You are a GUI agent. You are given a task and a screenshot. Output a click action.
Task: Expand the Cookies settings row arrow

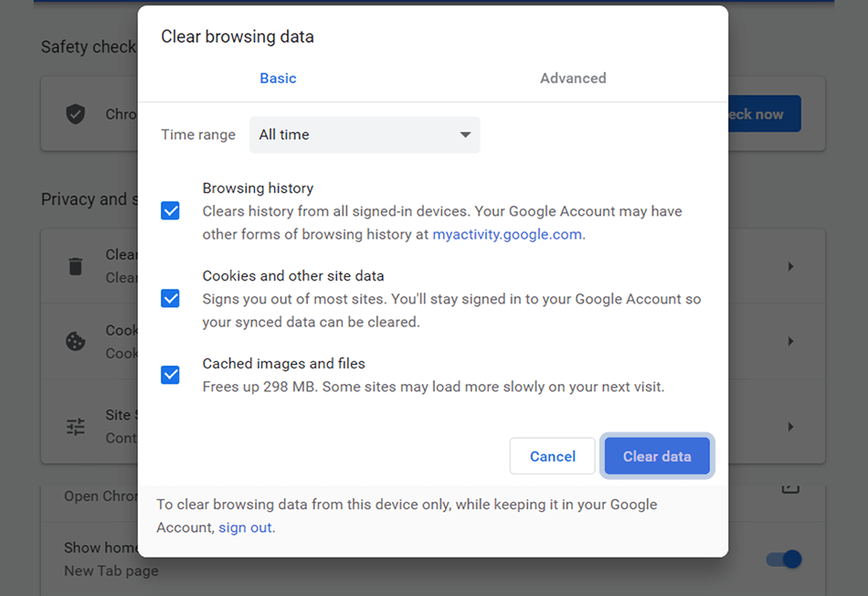coord(790,341)
